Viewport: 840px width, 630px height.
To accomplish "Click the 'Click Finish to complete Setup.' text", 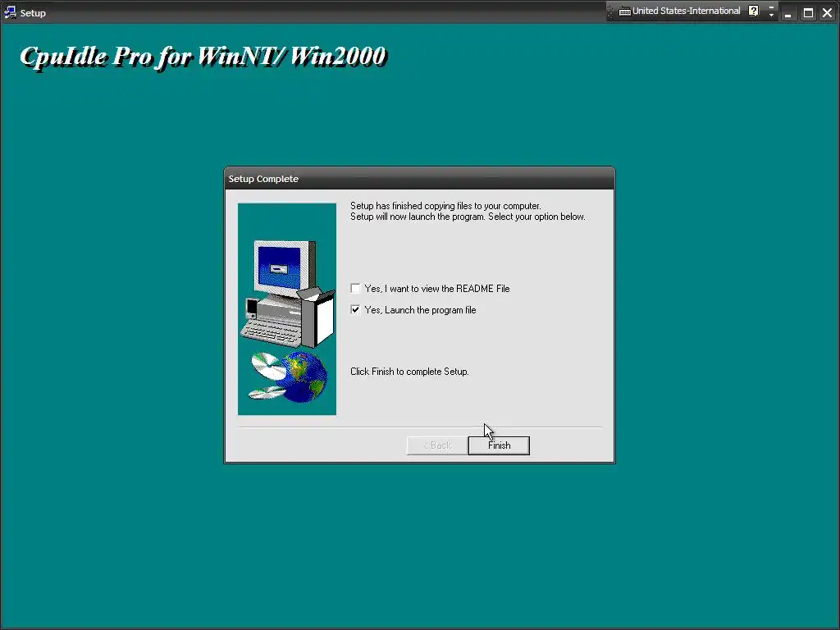I will pyautogui.click(x=409, y=372).
